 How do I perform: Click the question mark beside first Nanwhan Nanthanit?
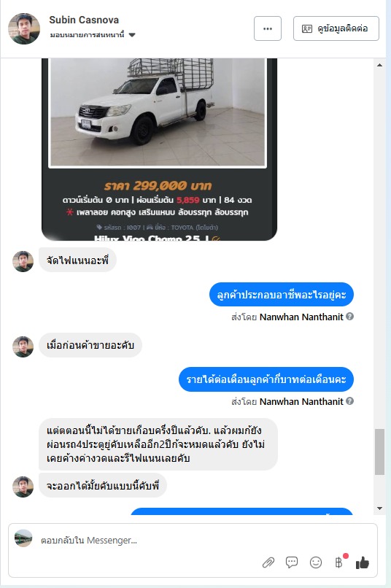tap(349, 317)
